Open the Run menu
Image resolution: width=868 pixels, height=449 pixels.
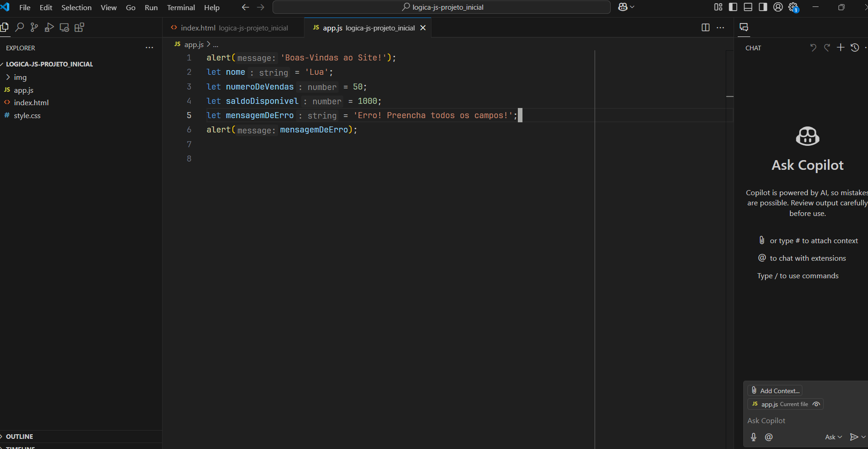coord(151,7)
